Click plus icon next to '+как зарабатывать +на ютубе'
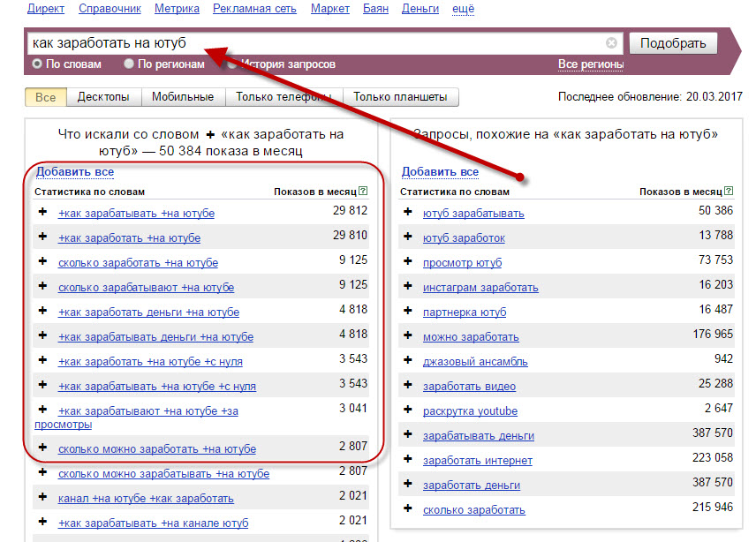Viewport: 756px width, 542px height. click(x=43, y=212)
